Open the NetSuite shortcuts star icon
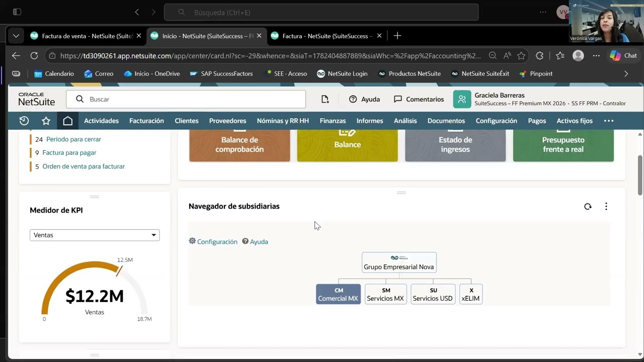This screenshot has height=362, width=644. click(46, 121)
